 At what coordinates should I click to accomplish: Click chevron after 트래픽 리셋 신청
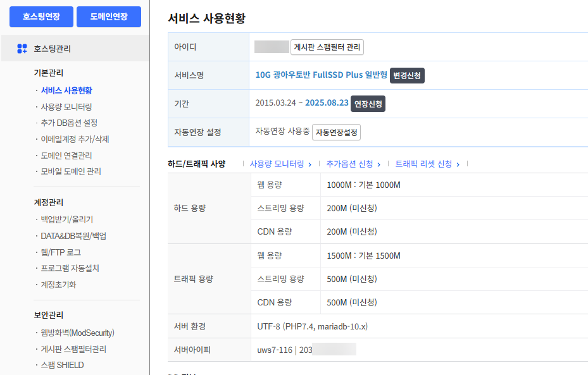point(458,164)
